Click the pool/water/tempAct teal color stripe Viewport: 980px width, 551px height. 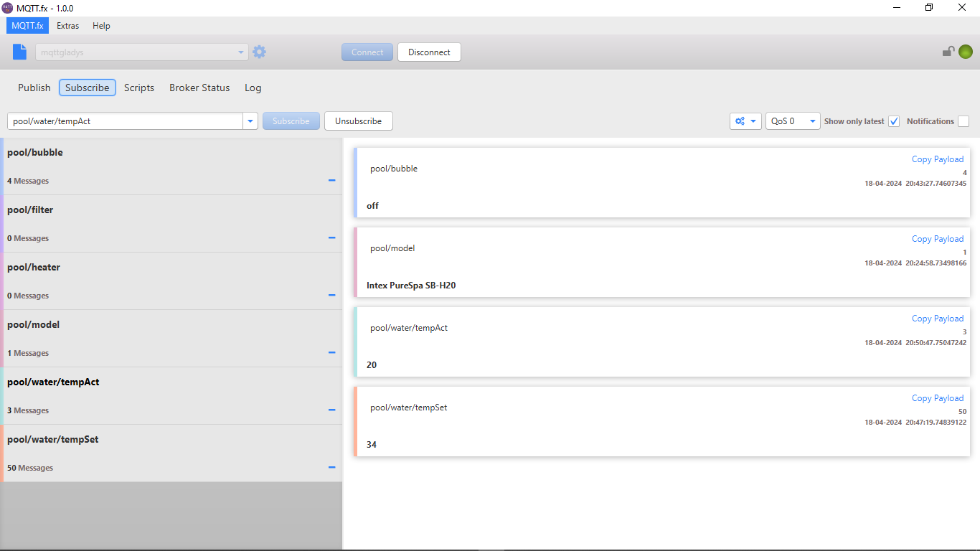[x=1, y=396]
